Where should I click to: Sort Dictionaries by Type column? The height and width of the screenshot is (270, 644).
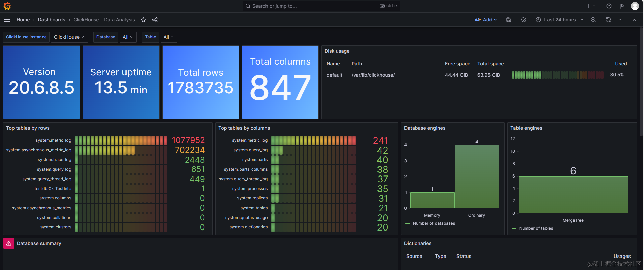point(440,256)
